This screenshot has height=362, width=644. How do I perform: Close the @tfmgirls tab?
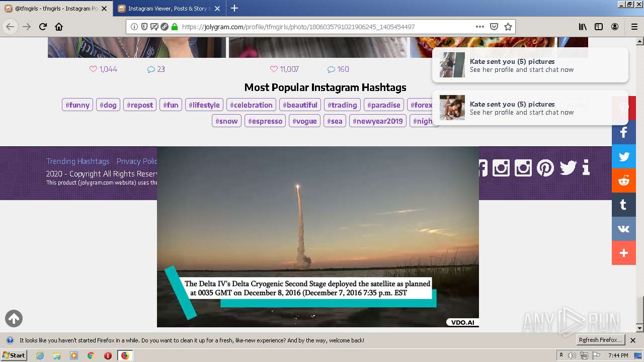[104, 9]
